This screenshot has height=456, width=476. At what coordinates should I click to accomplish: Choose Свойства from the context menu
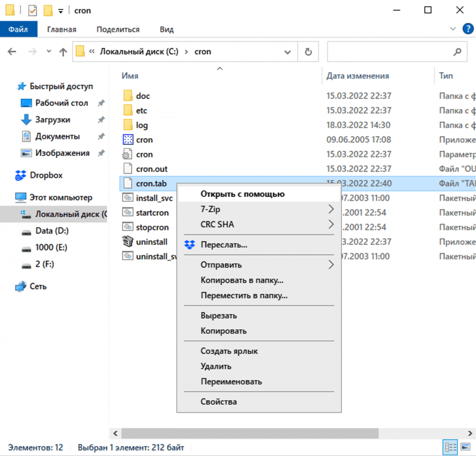tap(219, 402)
